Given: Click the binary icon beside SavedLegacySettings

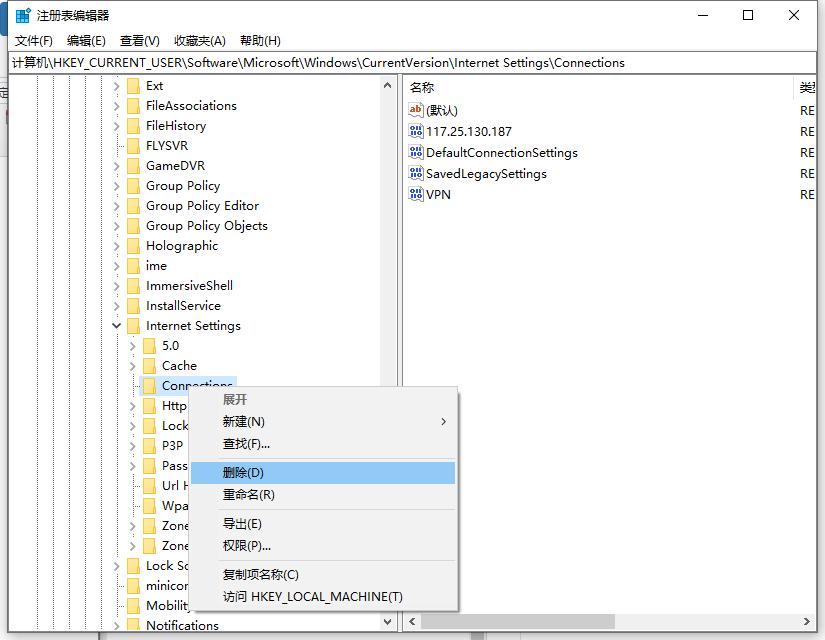Looking at the screenshot, I should coord(417,173).
